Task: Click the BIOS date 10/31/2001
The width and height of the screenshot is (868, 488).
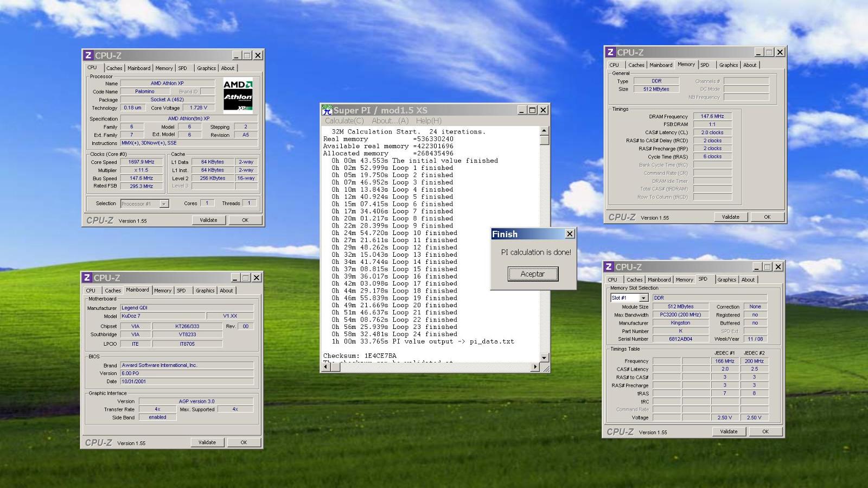Action: [187, 382]
